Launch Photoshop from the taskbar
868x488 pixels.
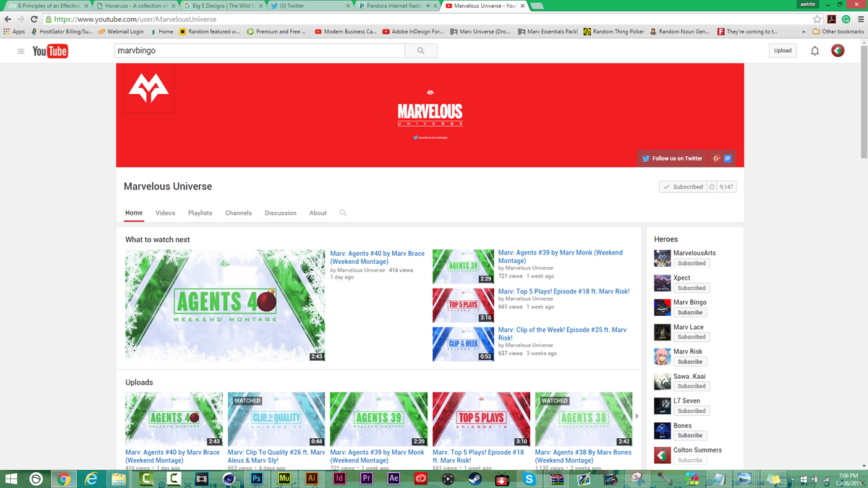(256, 479)
